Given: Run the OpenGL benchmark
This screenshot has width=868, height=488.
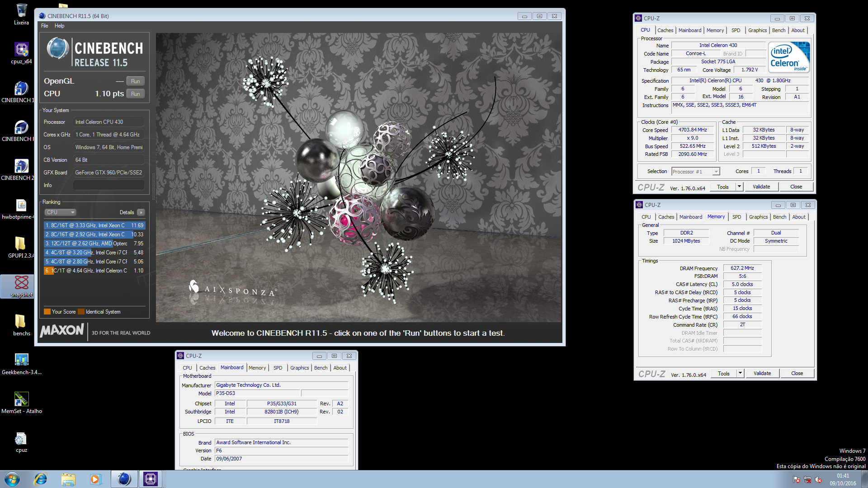Looking at the screenshot, I should 135,81.
